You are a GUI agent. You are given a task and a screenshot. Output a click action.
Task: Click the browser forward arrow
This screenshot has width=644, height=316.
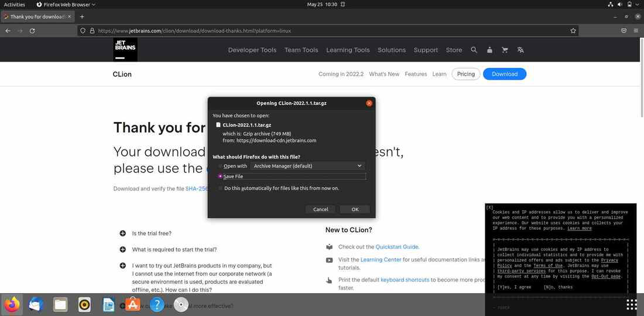click(20, 31)
